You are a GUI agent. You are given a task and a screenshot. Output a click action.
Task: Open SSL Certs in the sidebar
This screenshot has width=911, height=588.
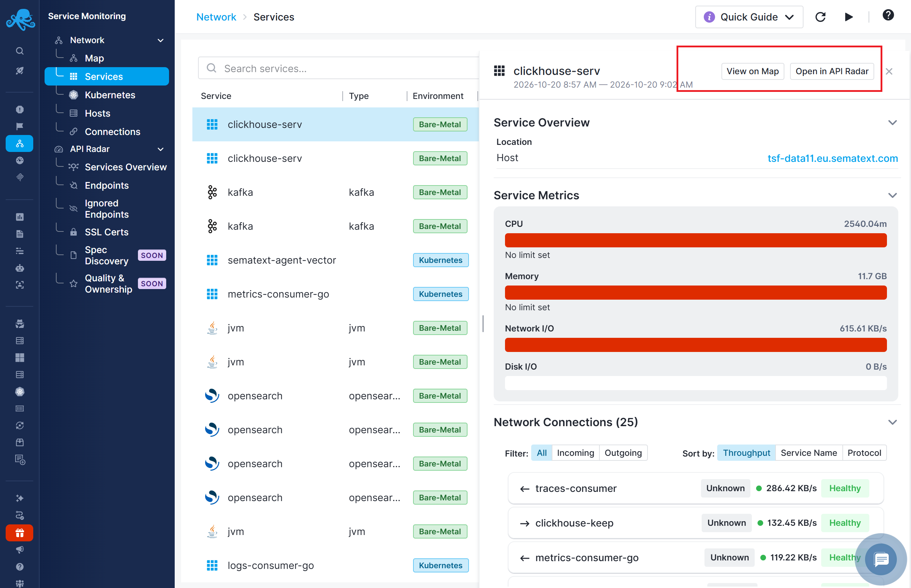(x=106, y=232)
